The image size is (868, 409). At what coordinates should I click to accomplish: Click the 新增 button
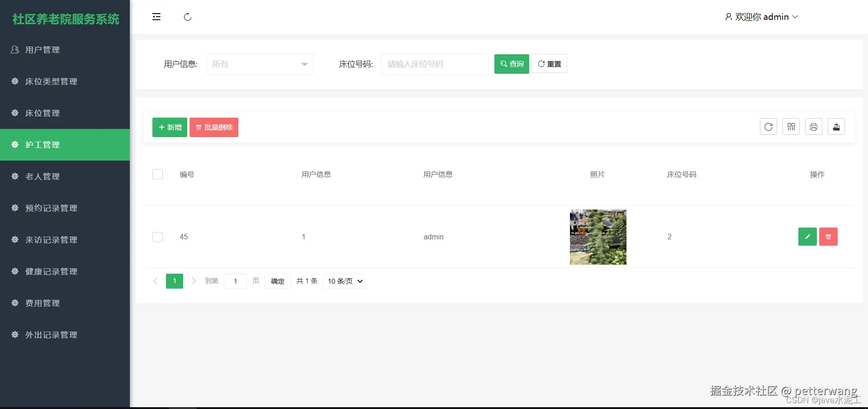[170, 127]
